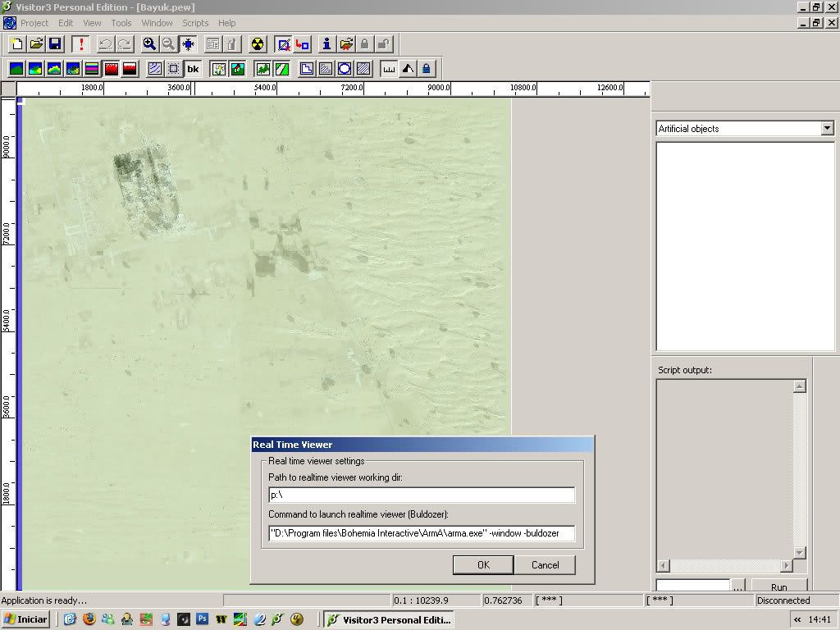Screen dimensions: 840x630
Task: Click the yellow radiation symbol icon
Action: (258, 44)
